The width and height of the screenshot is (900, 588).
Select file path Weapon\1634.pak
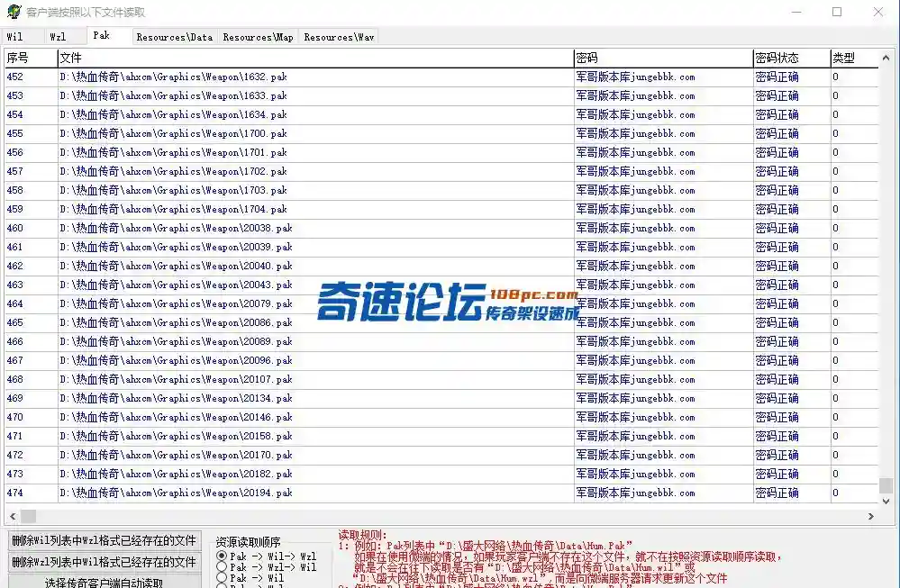(173, 114)
